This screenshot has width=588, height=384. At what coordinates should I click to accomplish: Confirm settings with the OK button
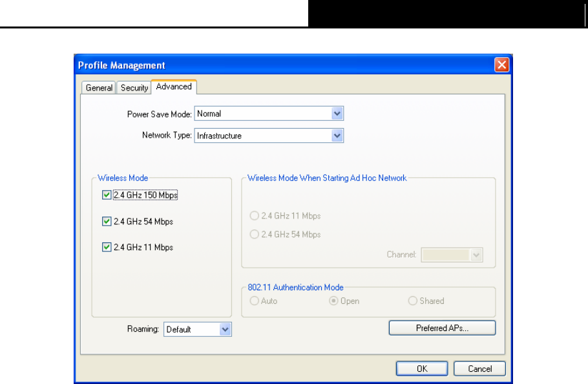[422, 368]
